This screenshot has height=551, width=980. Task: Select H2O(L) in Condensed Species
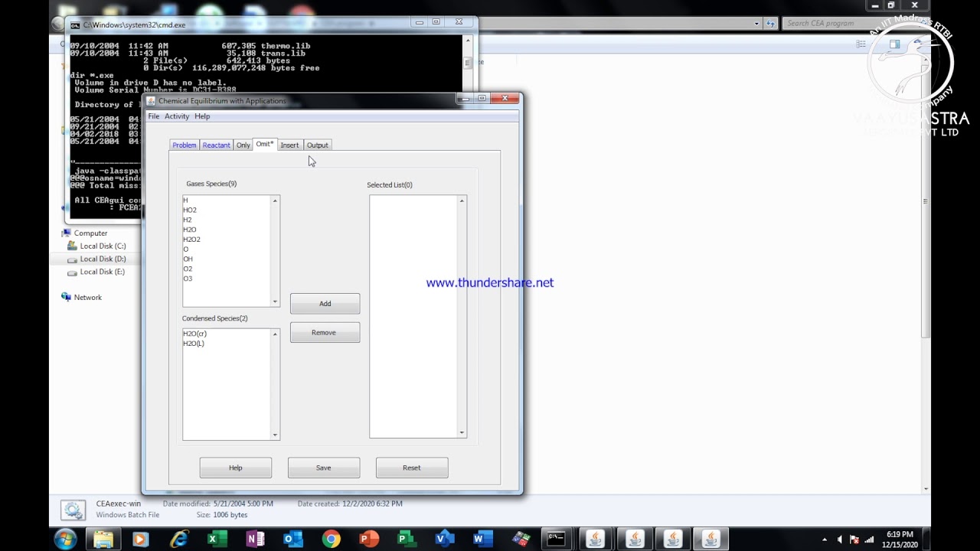click(227, 344)
